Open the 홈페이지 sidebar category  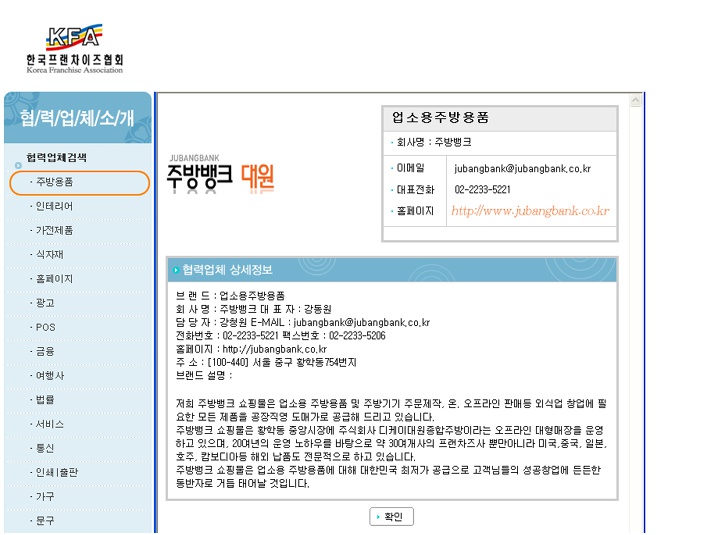(54, 279)
